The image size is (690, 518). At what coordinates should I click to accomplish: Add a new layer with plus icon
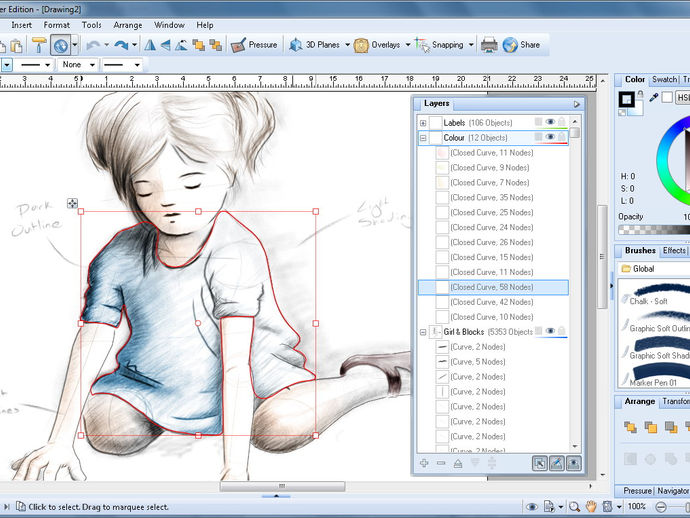pos(424,463)
